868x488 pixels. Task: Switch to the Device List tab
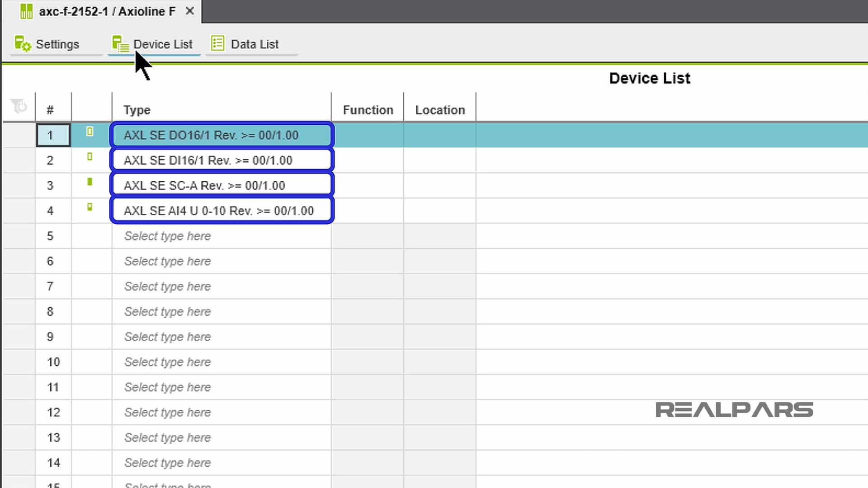154,44
